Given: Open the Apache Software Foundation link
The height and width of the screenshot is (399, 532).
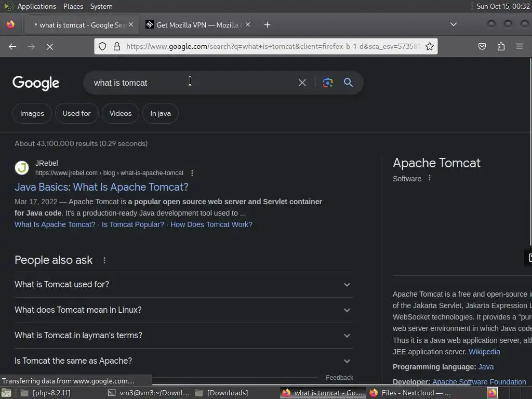Looking at the screenshot, I should (x=479, y=382).
